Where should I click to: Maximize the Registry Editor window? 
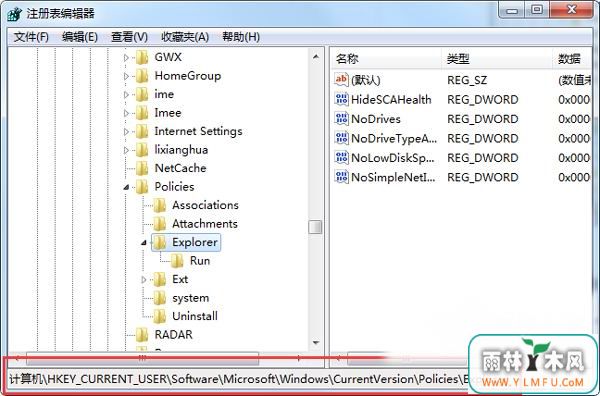point(537,10)
